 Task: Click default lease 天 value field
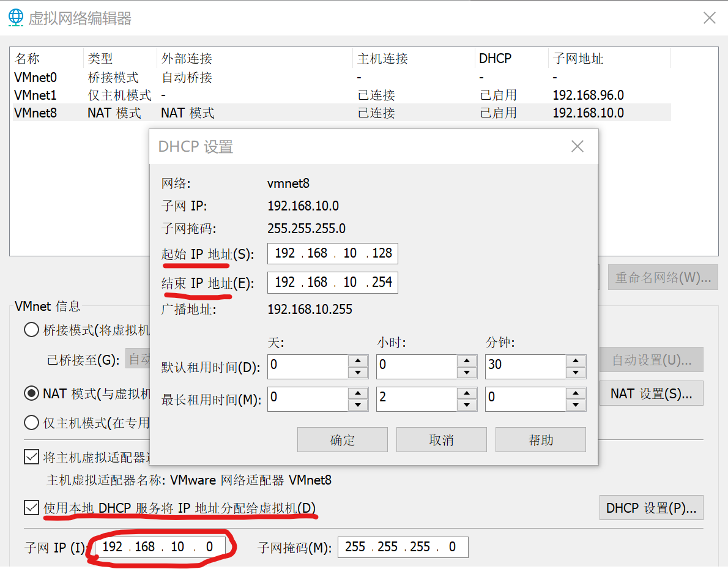(x=308, y=366)
